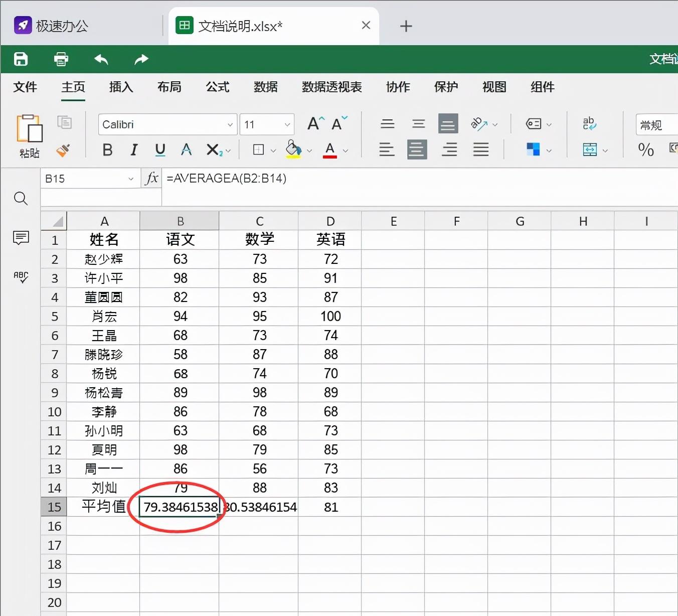This screenshot has height=616, width=678.
Task: Open the subscript/superscript dropdown arrow
Action: click(x=229, y=150)
